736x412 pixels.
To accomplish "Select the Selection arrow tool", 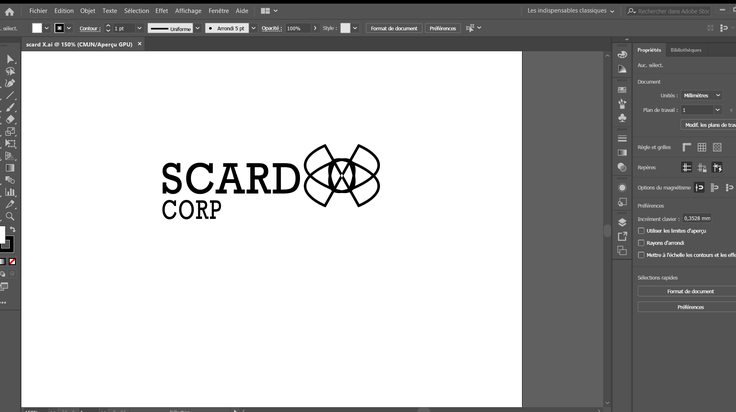I will coord(10,59).
